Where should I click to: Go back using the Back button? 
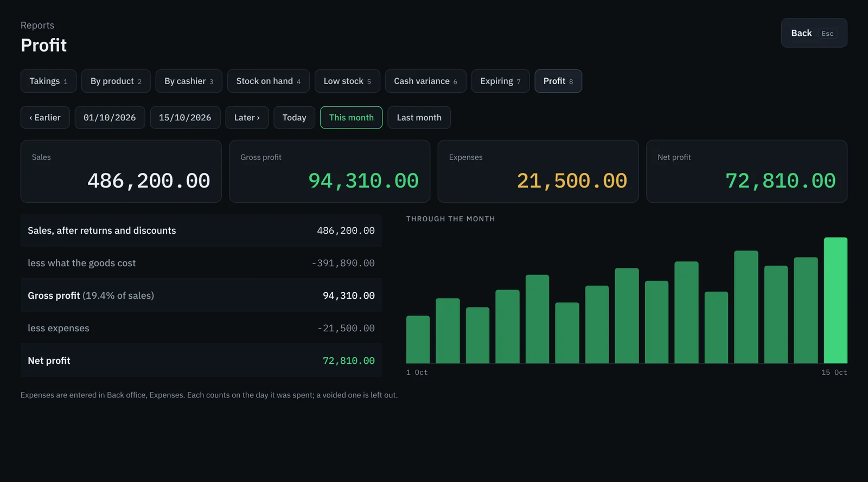814,33
